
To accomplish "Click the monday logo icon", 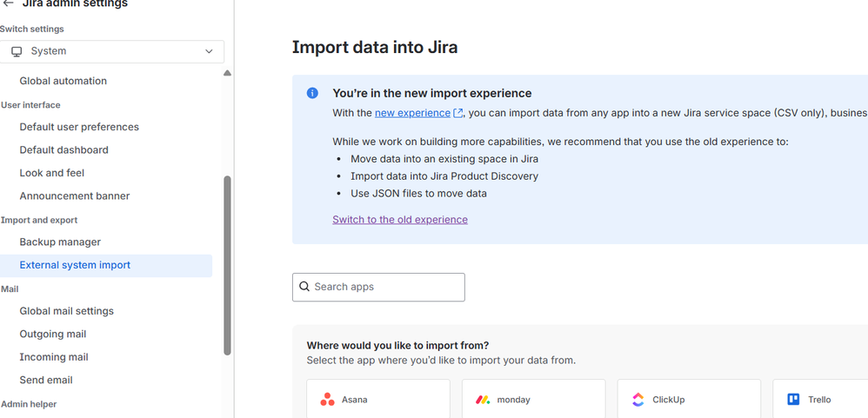I will coord(483,400).
